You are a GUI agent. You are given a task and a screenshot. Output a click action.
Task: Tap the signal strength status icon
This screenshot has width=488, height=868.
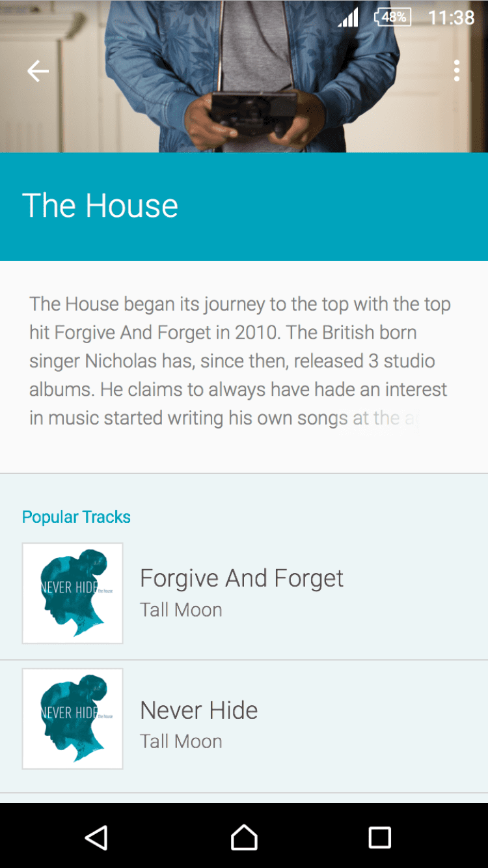coord(348,18)
